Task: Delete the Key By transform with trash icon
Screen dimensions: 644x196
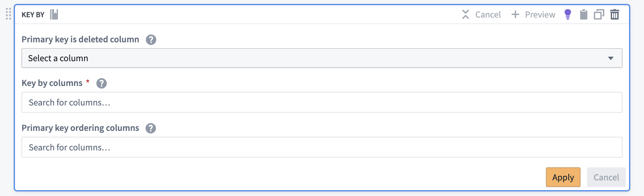Action: [614, 14]
